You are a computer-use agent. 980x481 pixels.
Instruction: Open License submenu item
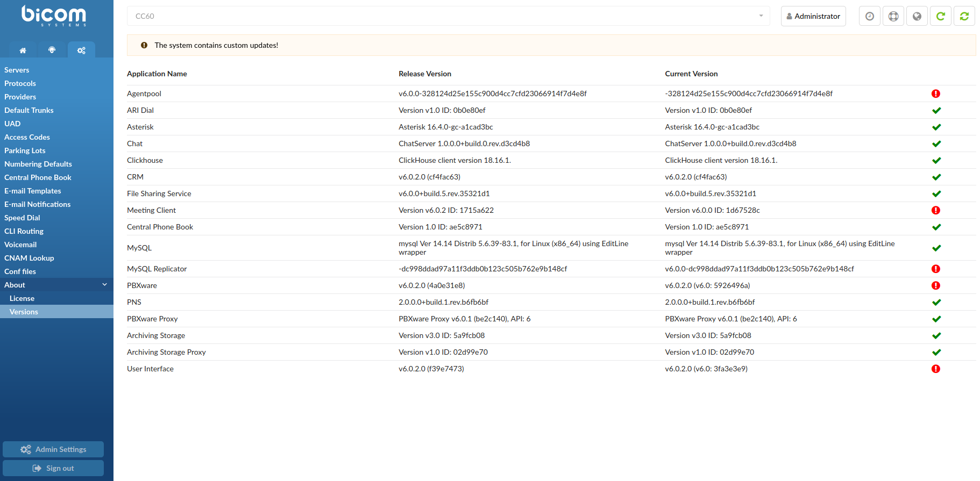(22, 298)
